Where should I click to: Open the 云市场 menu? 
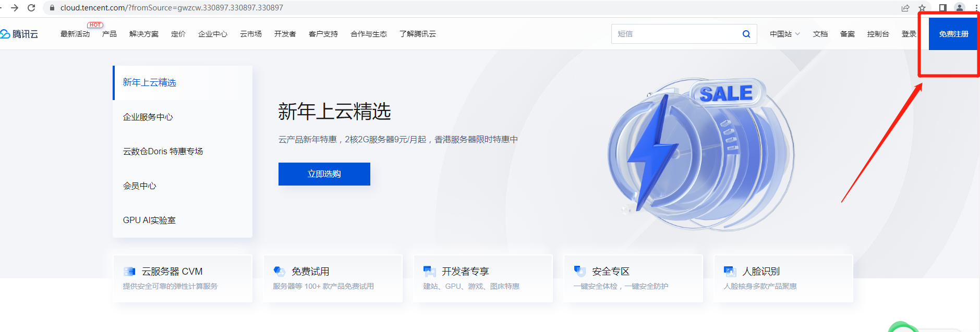point(251,34)
